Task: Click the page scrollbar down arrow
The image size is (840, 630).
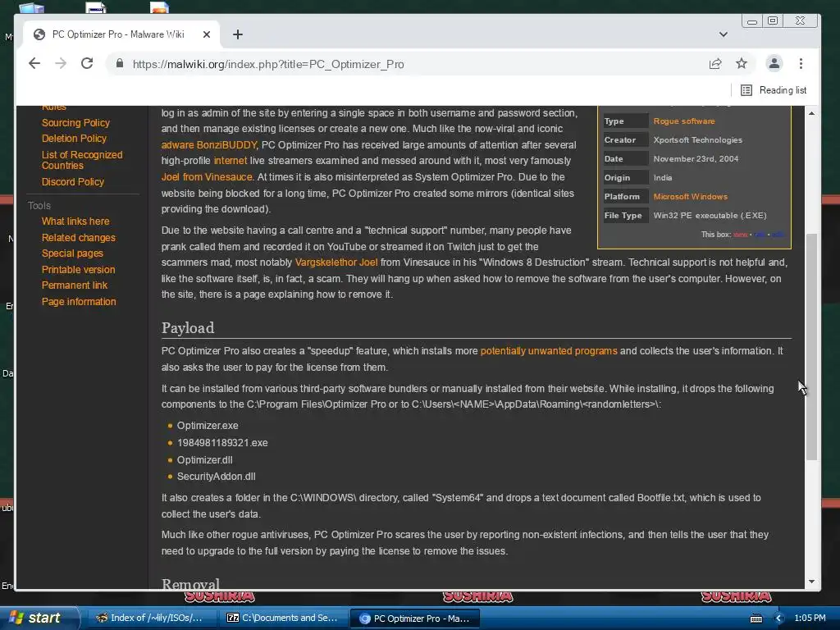Action: [x=811, y=582]
